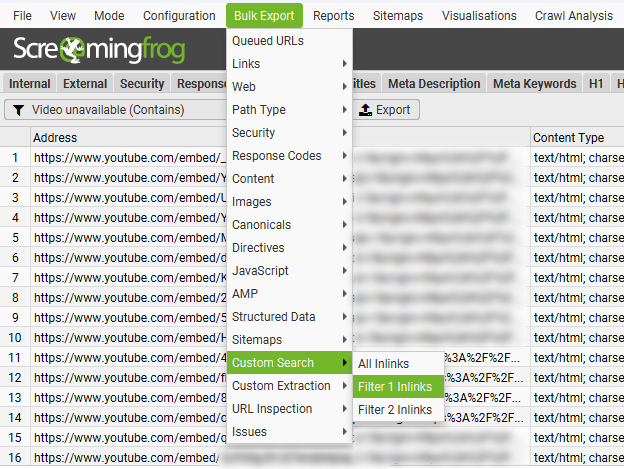Expand the Web submenu
This screenshot has height=469, width=624.
pos(289,87)
